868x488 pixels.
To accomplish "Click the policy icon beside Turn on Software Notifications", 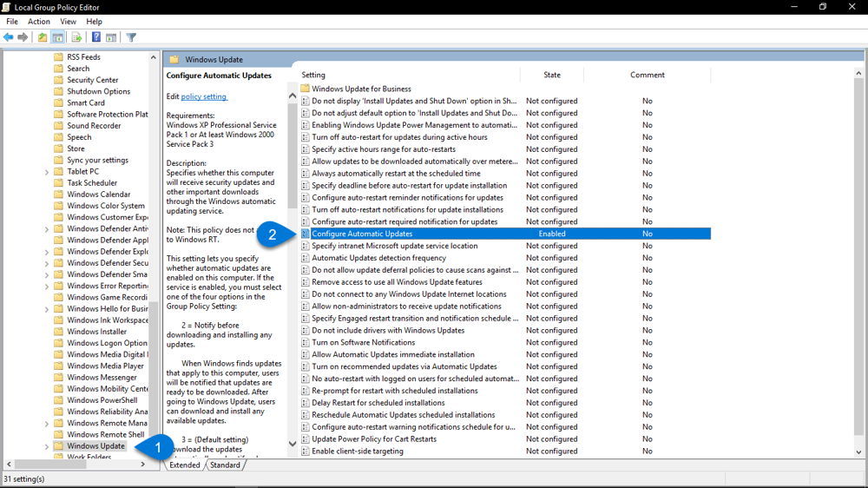I will click(x=305, y=342).
